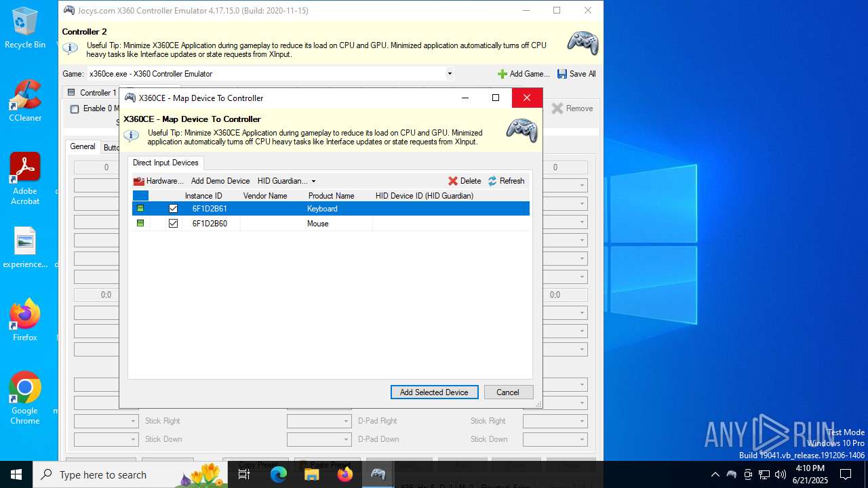Image resolution: width=868 pixels, height=488 pixels.
Task: Open the taskbar clock showing 4:10 PM
Action: pyautogui.click(x=810, y=474)
